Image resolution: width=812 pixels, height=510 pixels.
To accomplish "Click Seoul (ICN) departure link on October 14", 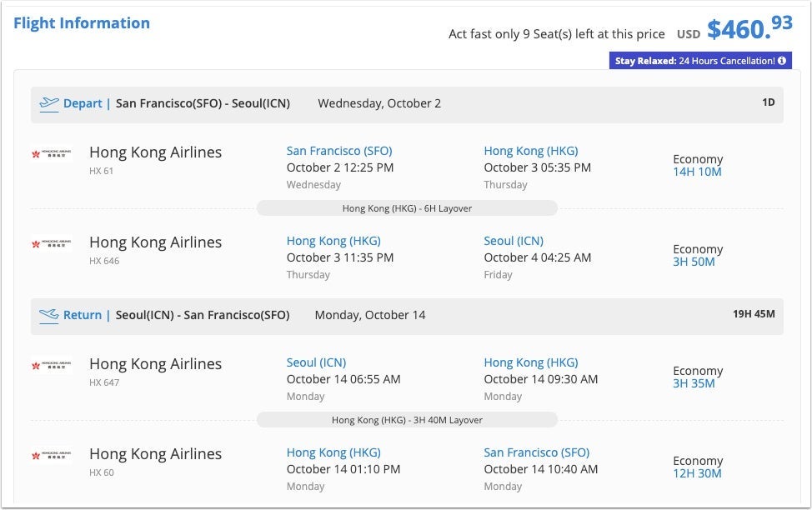I will pyautogui.click(x=316, y=362).
